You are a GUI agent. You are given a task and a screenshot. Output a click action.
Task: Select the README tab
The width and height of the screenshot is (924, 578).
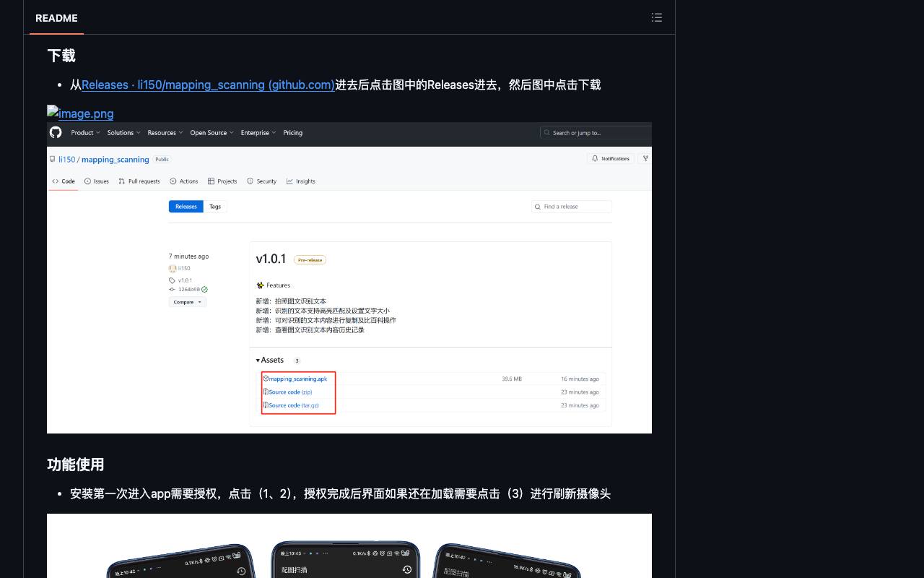pyautogui.click(x=56, y=18)
